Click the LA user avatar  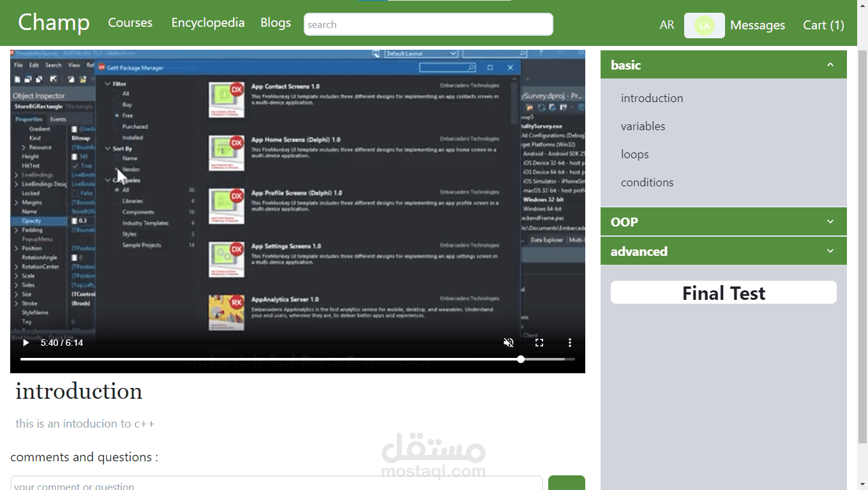pyautogui.click(x=705, y=26)
